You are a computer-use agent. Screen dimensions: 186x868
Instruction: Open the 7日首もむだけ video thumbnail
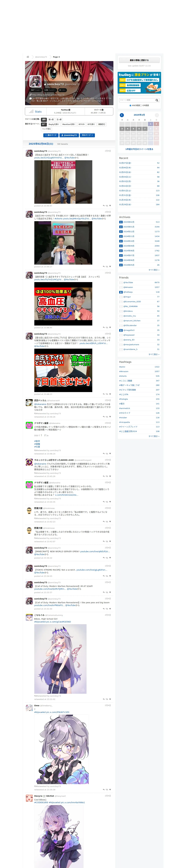point(63,371)
